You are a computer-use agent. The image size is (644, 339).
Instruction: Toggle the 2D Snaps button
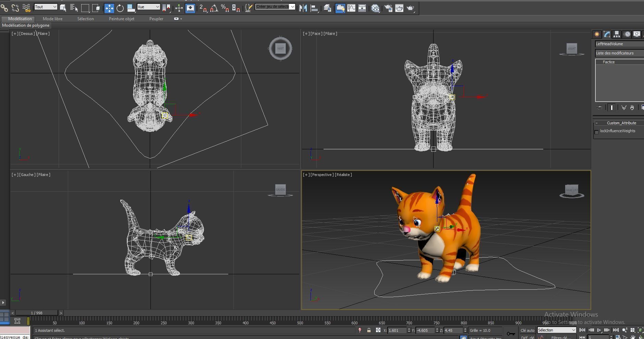click(x=203, y=8)
